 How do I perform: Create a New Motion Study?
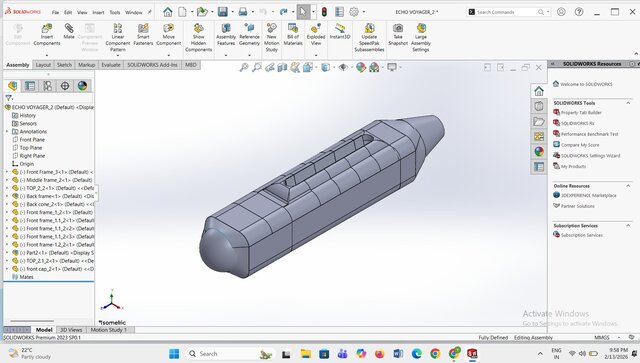(x=271, y=38)
